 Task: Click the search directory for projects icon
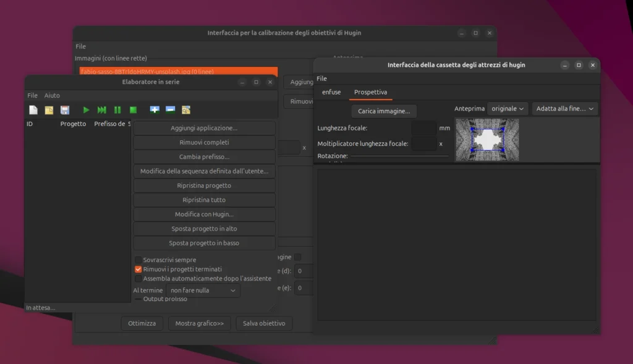(185, 110)
